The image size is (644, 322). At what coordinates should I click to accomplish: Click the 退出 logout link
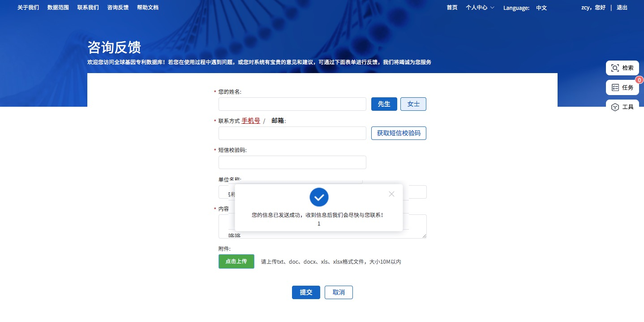622,8
